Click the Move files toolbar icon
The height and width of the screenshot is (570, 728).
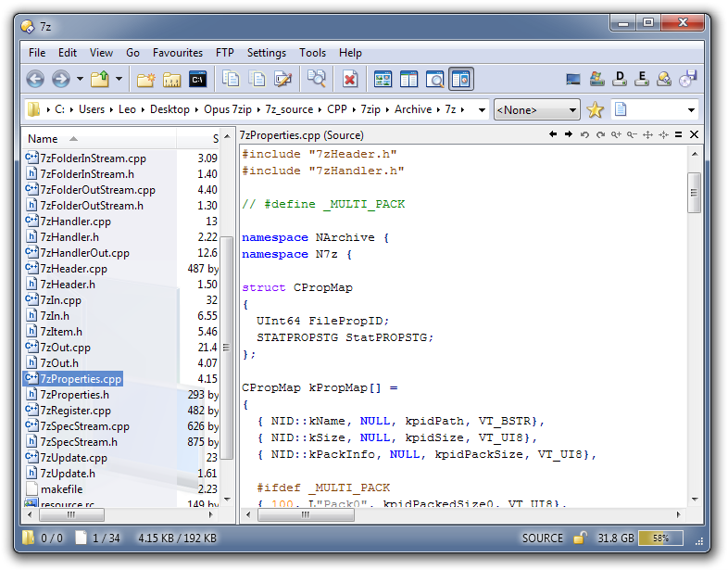[257, 79]
